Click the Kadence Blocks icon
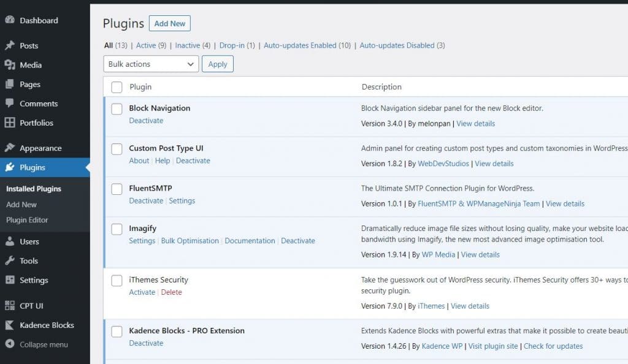The height and width of the screenshot is (364, 628). pyautogui.click(x=10, y=325)
